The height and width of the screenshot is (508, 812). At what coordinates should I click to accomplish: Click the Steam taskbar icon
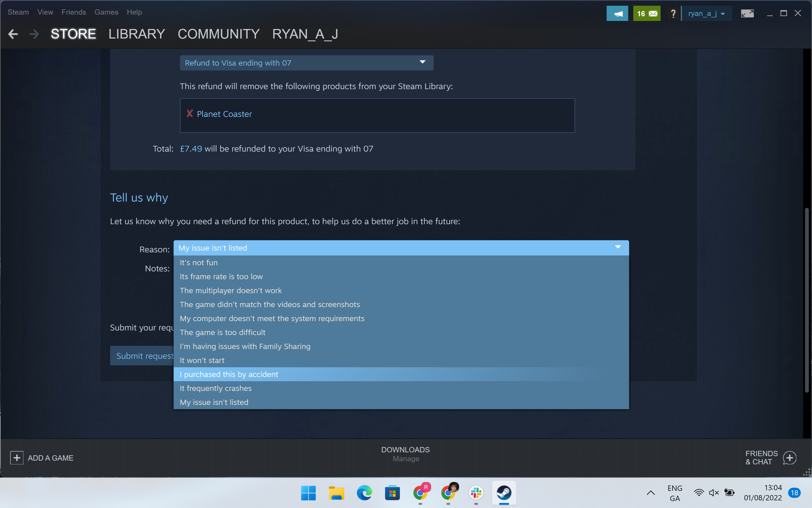(504, 493)
